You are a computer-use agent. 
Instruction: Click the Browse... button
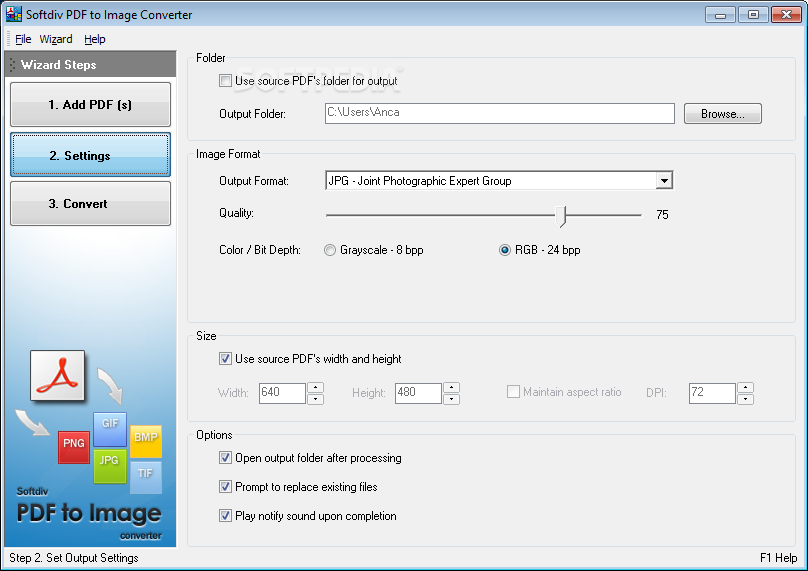pos(722,114)
